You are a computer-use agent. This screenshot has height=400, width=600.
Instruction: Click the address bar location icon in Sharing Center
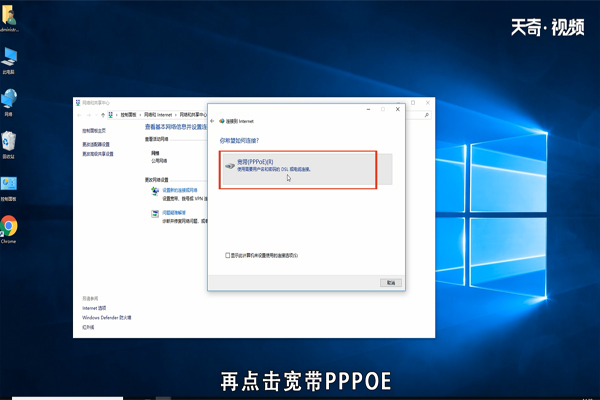point(111,115)
